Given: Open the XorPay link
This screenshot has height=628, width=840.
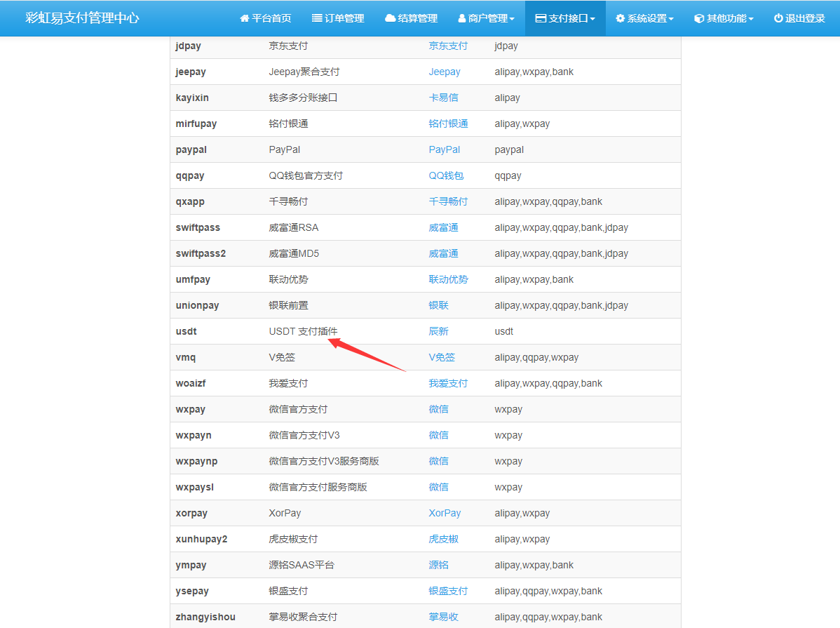Looking at the screenshot, I should click(445, 513).
